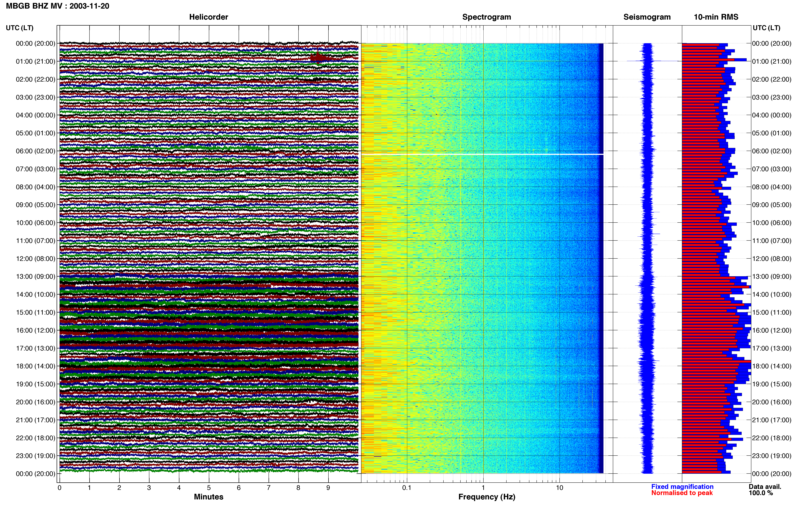Click the left 05:00 (01:00) time label
Screen dimensions: 812x508
(36, 133)
